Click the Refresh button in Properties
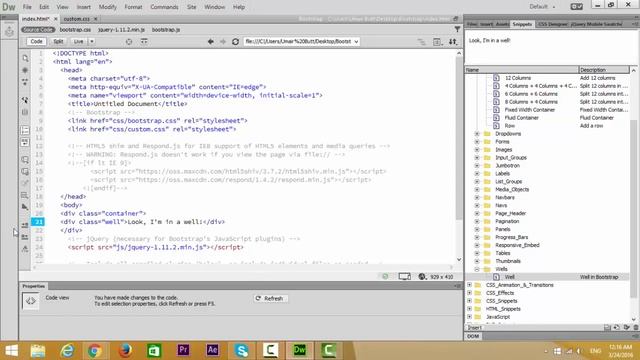This screenshot has width=640, height=360. (x=270, y=298)
